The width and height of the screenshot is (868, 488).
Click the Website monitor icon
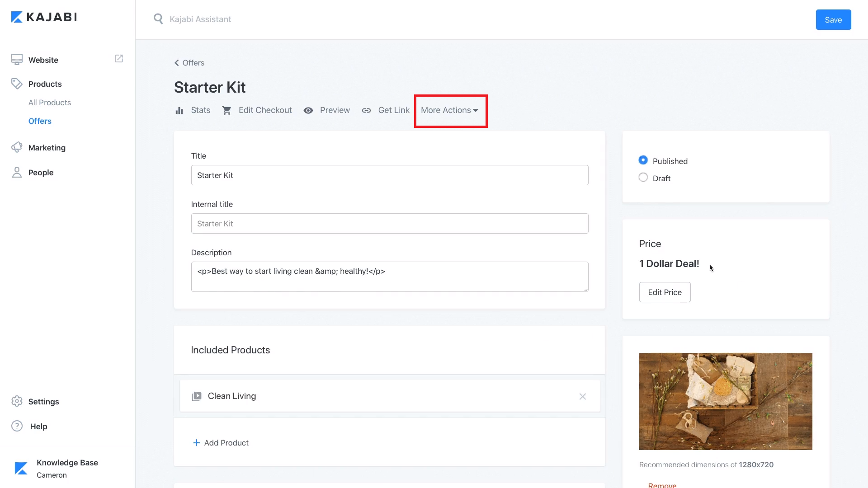pos(17,60)
